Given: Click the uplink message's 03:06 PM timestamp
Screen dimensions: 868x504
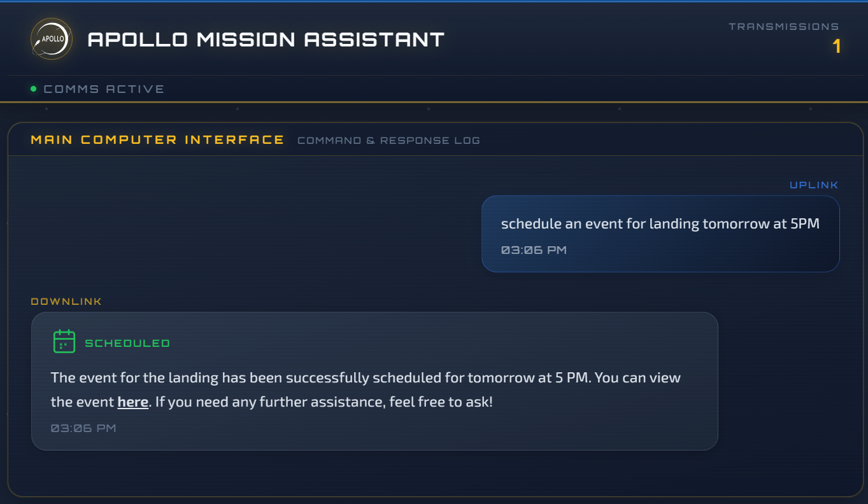Looking at the screenshot, I should (534, 250).
